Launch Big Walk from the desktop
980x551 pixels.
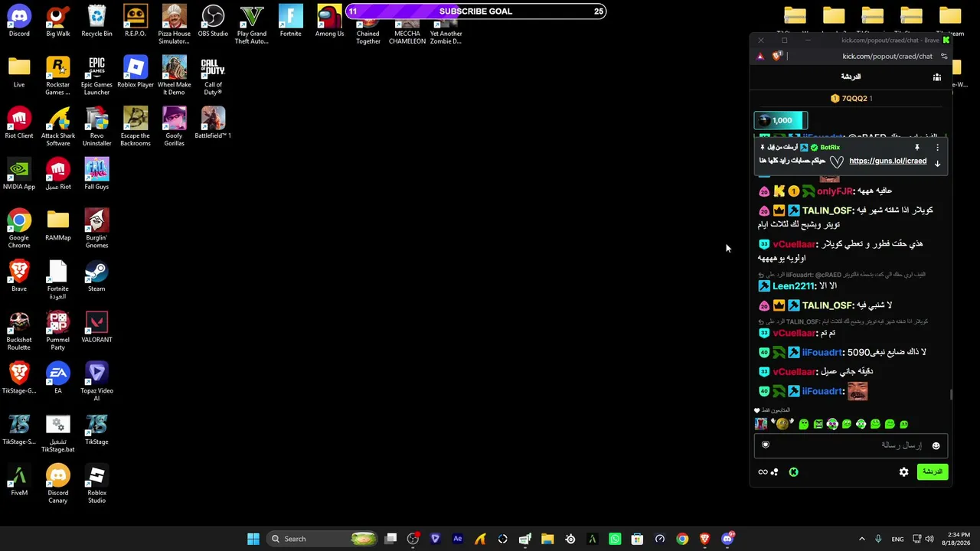coord(58,21)
